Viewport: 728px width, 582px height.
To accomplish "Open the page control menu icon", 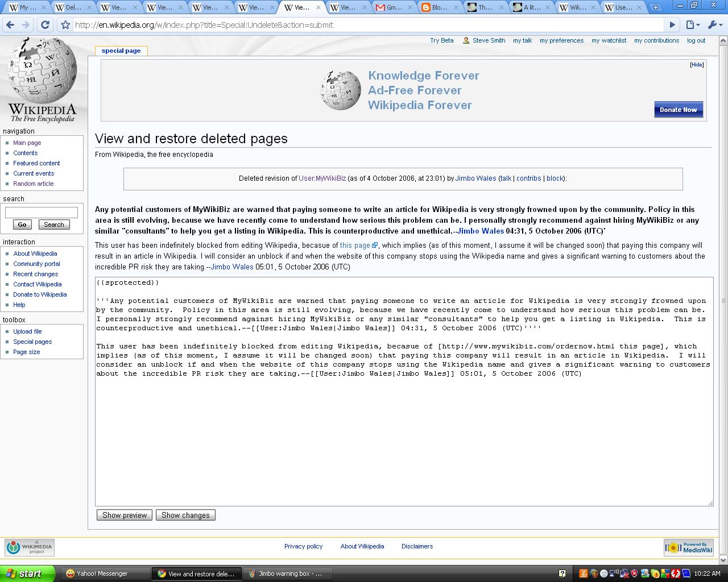I will pos(692,25).
